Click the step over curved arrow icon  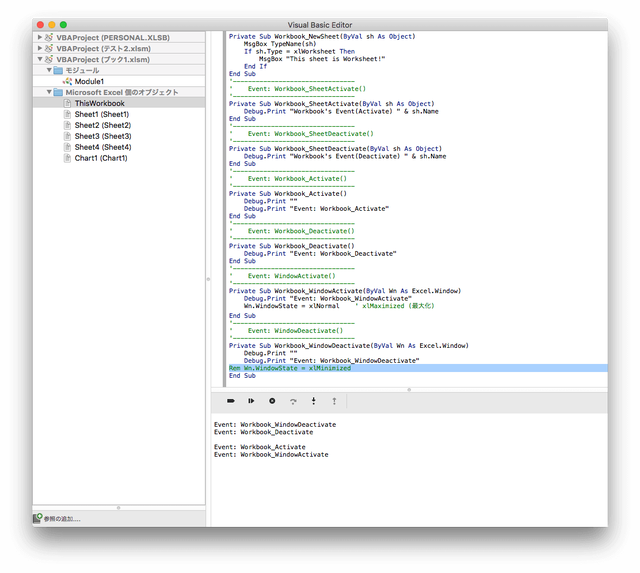tap(293, 401)
